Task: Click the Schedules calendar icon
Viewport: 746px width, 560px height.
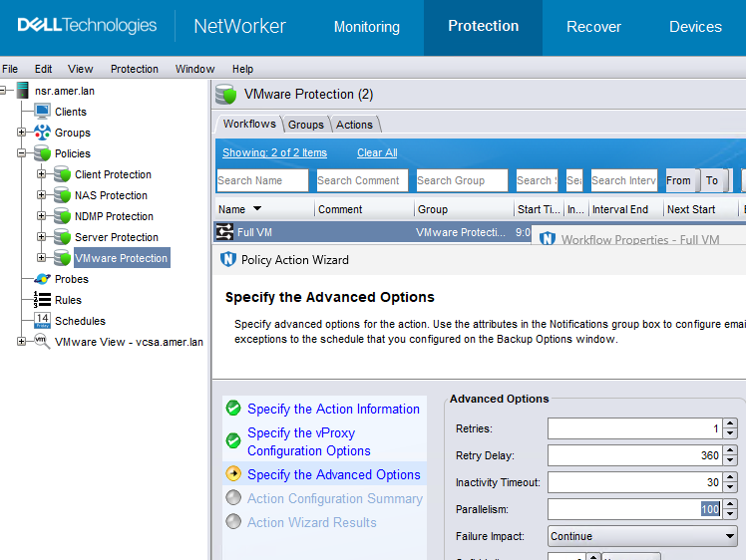Action: tap(42, 321)
